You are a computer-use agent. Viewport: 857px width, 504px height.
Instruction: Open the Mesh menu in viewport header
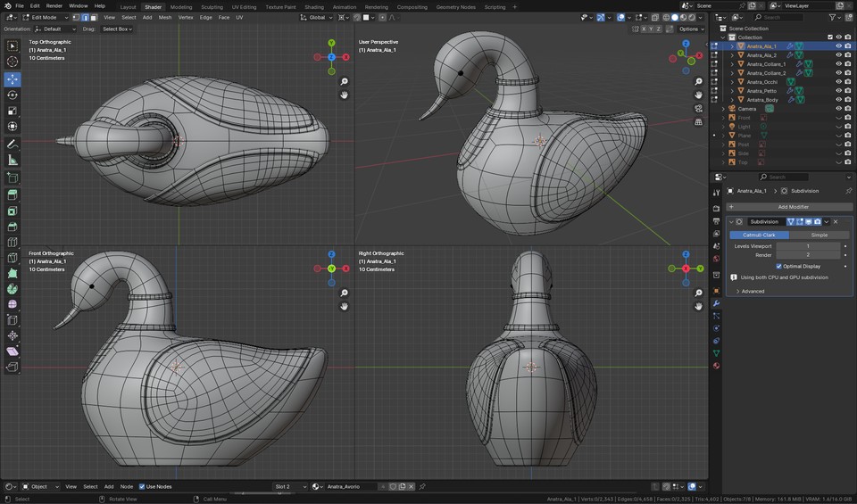165,17
